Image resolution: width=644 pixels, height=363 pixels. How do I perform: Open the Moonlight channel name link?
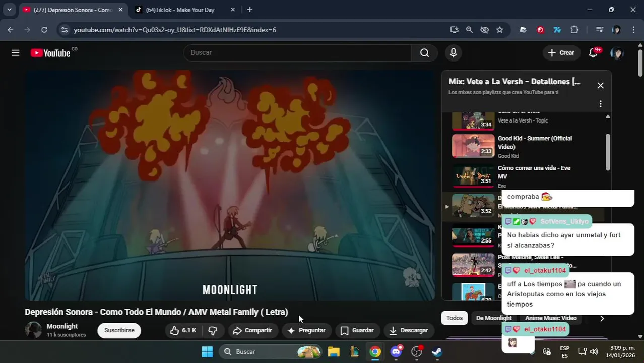click(62, 326)
